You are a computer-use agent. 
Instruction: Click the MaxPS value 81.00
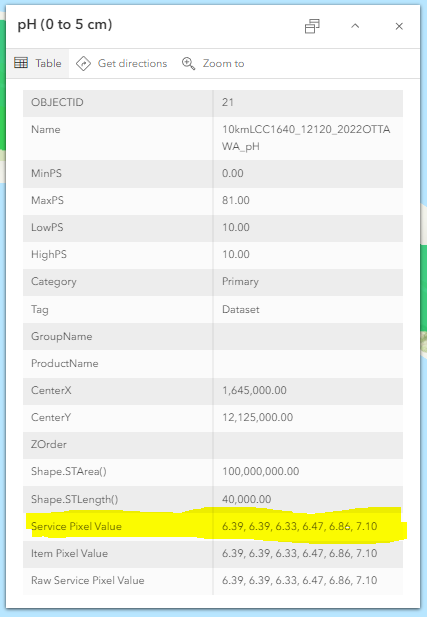click(x=236, y=200)
